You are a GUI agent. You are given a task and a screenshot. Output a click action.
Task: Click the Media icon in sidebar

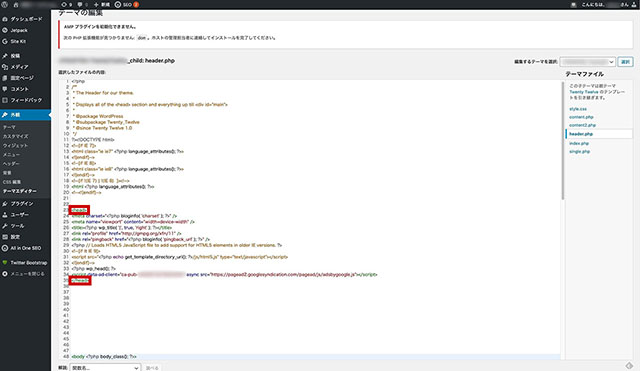point(5,67)
